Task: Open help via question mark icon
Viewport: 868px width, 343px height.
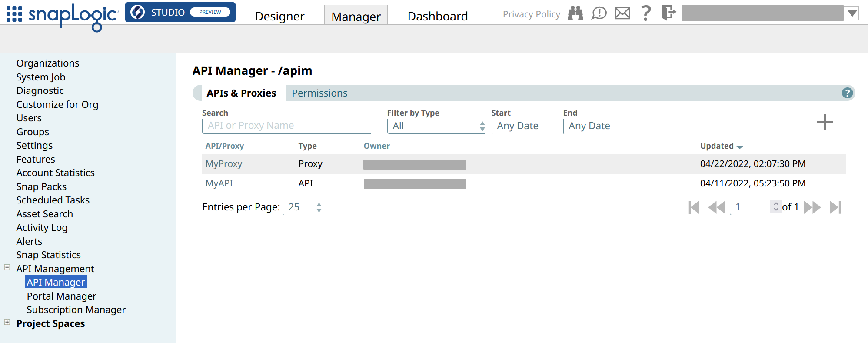Action: tap(646, 13)
